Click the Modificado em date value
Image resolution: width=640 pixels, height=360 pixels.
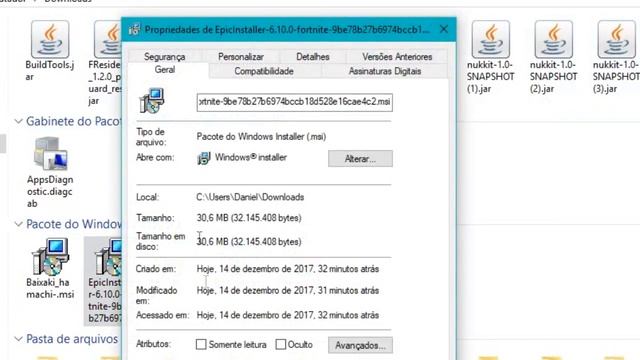pyautogui.click(x=288, y=291)
